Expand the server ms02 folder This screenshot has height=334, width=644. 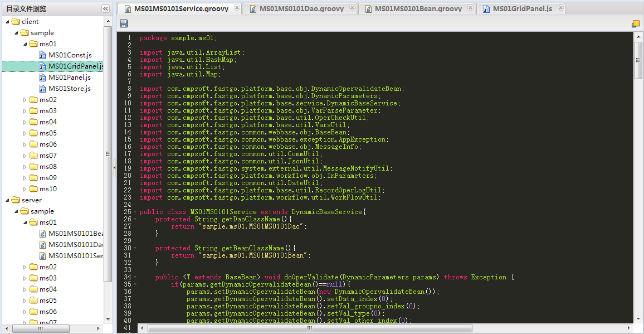[x=25, y=267]
